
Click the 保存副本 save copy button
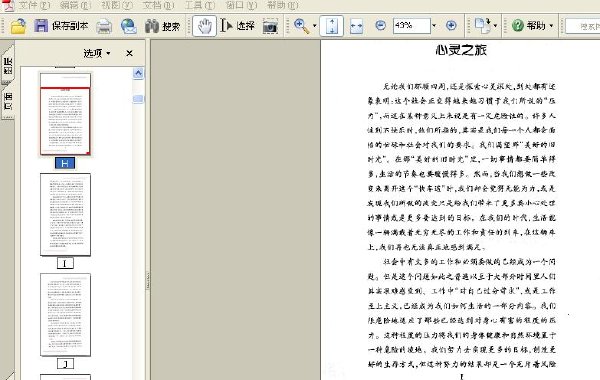(x=61, y=26)
